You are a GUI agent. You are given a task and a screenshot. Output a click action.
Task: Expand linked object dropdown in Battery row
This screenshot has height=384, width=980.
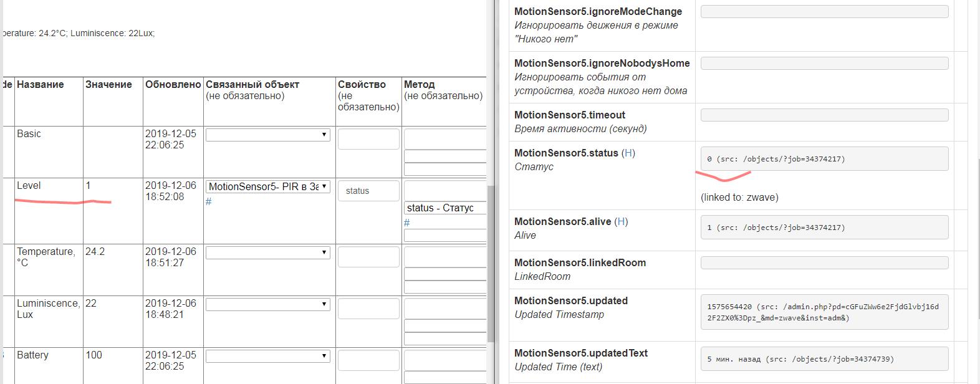tap(267, 356)
